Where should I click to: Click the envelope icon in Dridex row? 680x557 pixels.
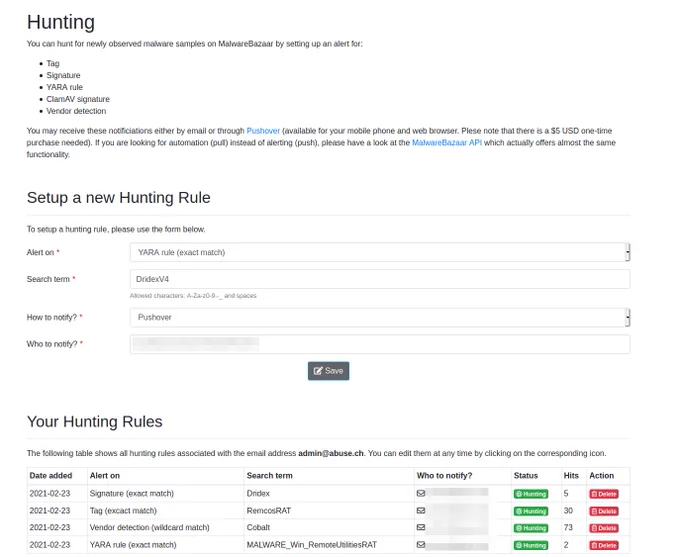tap(421, 493)
